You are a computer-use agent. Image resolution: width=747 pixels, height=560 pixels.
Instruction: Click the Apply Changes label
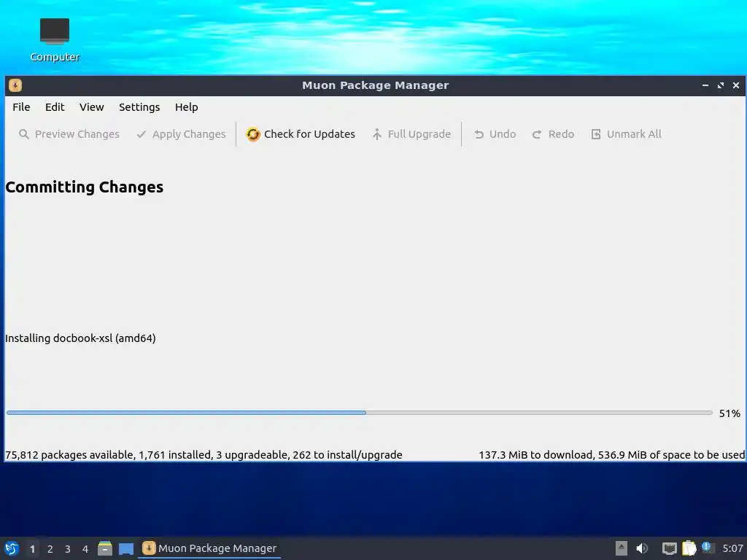point(189,134)
